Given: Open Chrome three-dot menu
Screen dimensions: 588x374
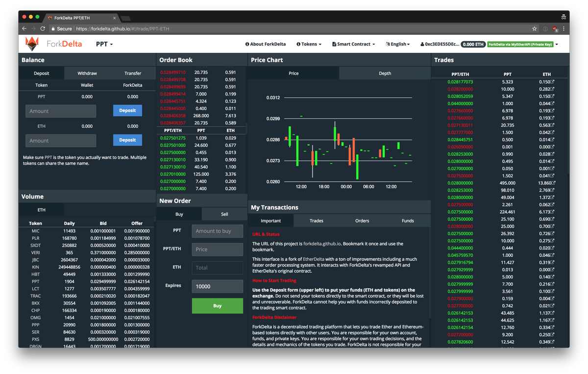Looking at the screenshot, I should [x=564, y=29].
